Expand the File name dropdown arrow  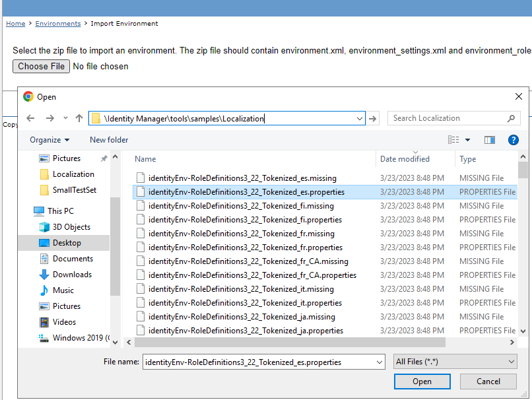(x=380, y=362)
